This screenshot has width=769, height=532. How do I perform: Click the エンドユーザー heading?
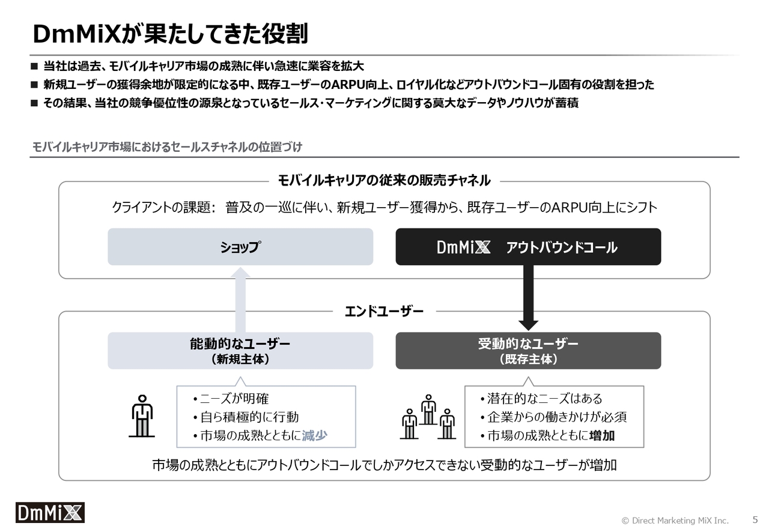pos(384,311)
